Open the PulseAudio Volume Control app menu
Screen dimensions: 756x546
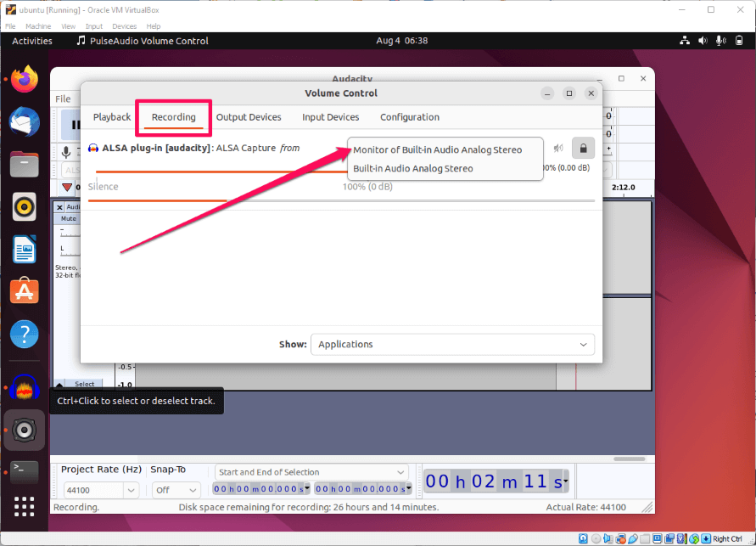tap(143, 41)
